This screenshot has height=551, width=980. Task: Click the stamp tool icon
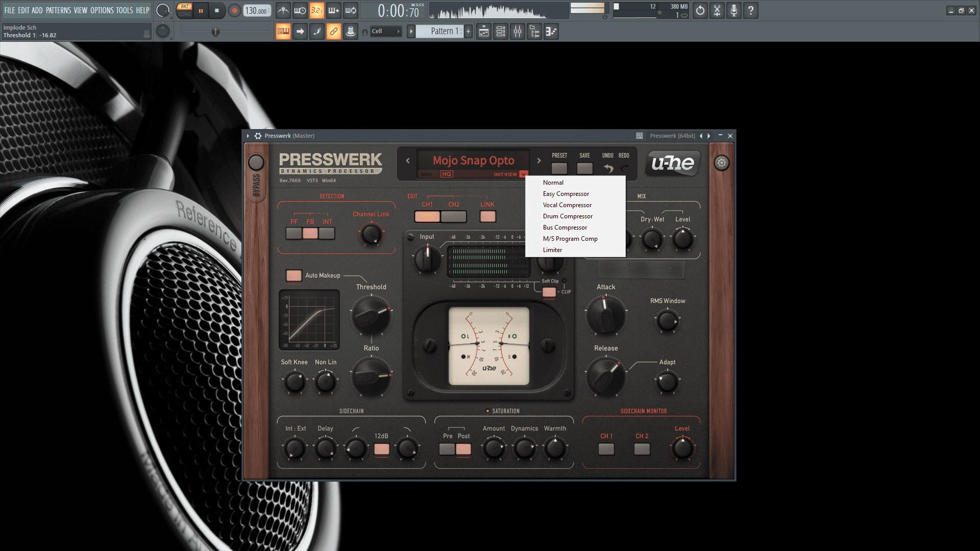351,32
